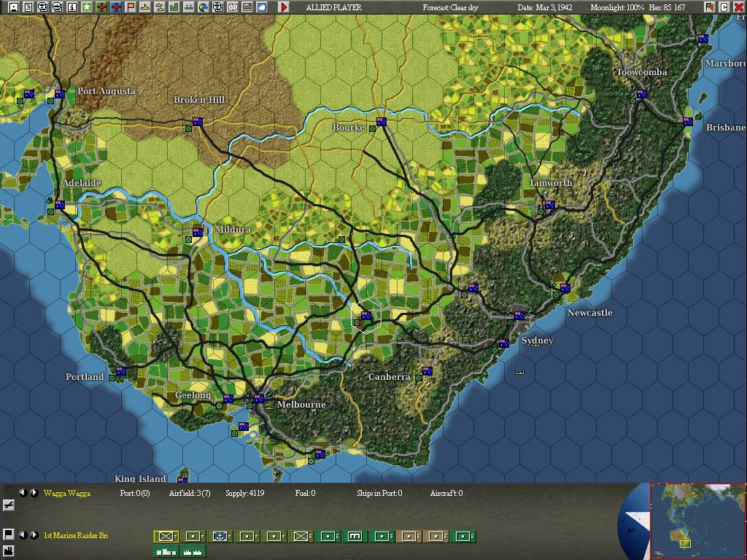The width and height of the screenshot is (747, 560).
Task: Select the city skyline industry counter
Action: tap(166, 551)
